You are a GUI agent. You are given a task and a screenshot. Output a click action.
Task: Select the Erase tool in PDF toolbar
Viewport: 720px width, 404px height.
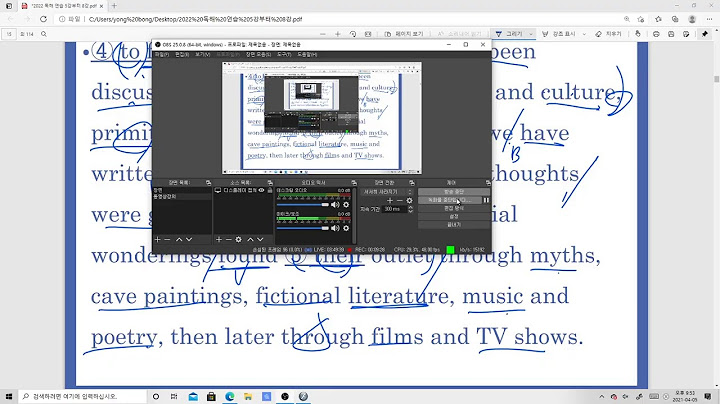pos(608,34)
